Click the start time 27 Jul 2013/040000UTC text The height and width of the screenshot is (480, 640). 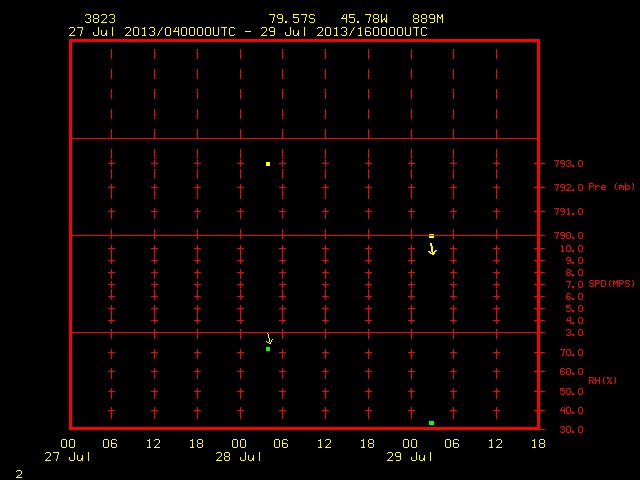tap(152, 32)
